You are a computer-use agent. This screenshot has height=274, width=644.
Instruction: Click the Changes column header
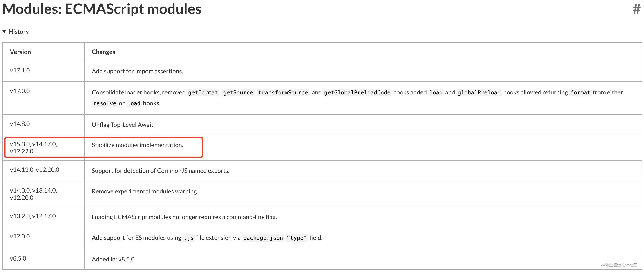(103, 52)
